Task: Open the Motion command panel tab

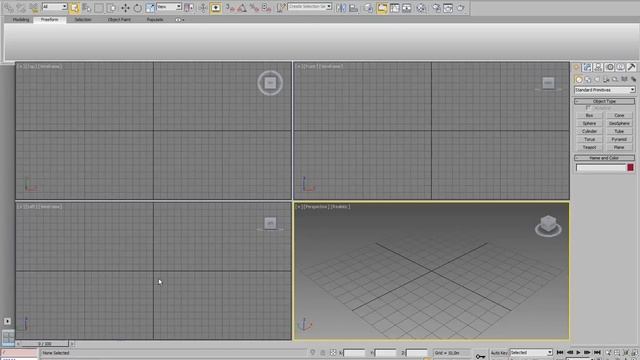Action: click(x=609, y=67)
